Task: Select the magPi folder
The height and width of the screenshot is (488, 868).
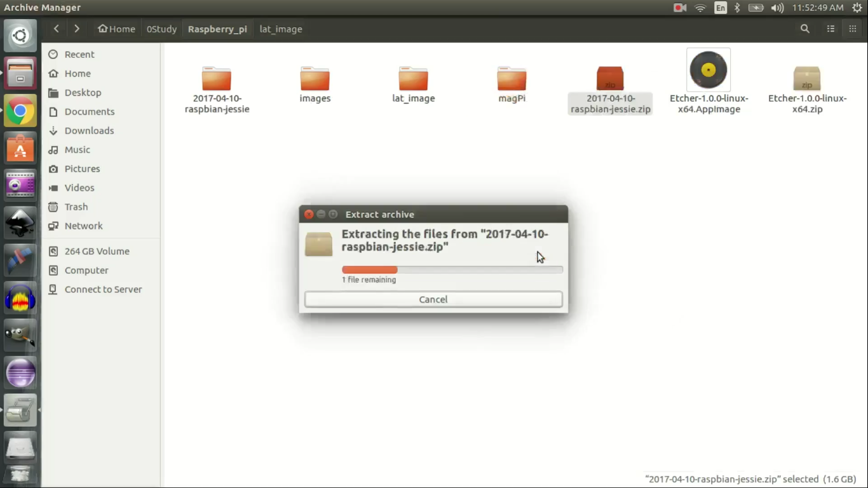Action: point(512,85)
